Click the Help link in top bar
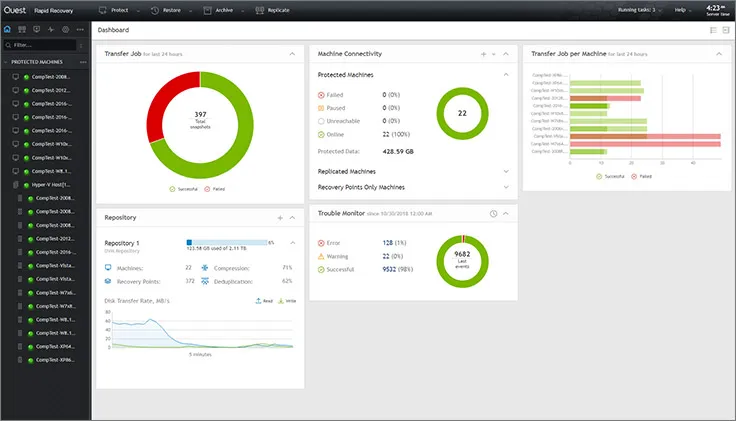The image size is (736, 421). [x=682, y=10]
